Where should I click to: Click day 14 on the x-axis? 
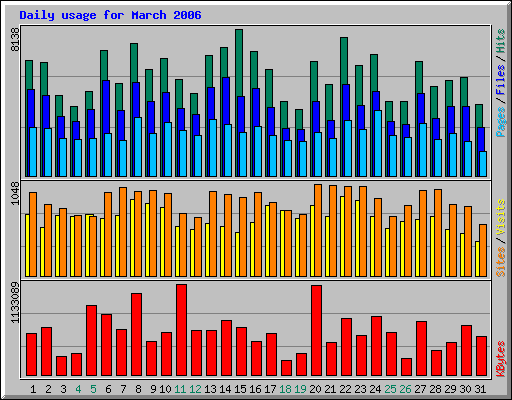click(225, 389)
